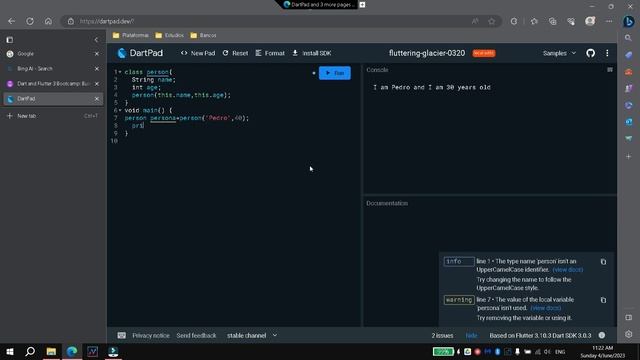This screenshot has height=360, width=640.
Task: Run the Dart program
Action: pyautogui.click(x=334, y=73)
